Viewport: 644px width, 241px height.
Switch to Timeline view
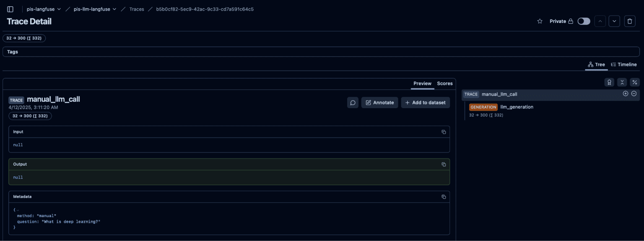click(623, 65)
